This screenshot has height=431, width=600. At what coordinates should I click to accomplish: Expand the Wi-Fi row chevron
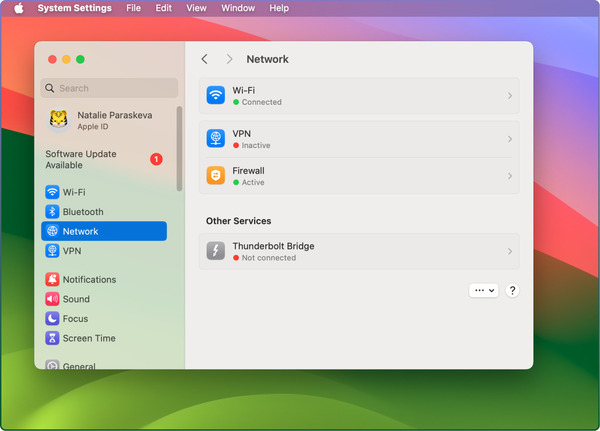[x=510, y=96]
